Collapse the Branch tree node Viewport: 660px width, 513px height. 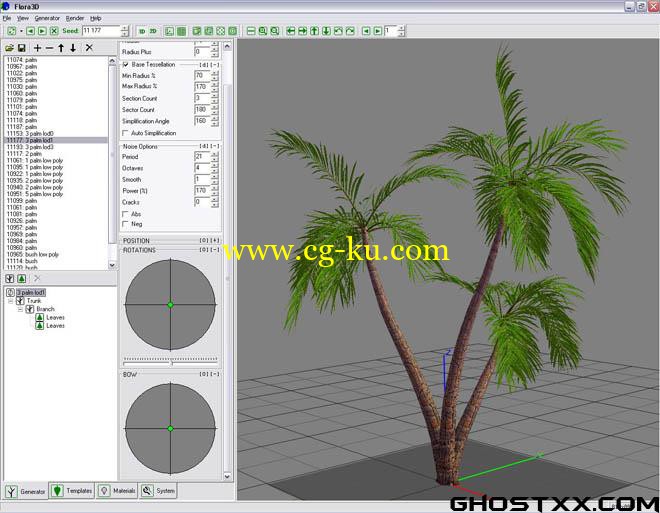click(20, 309)
